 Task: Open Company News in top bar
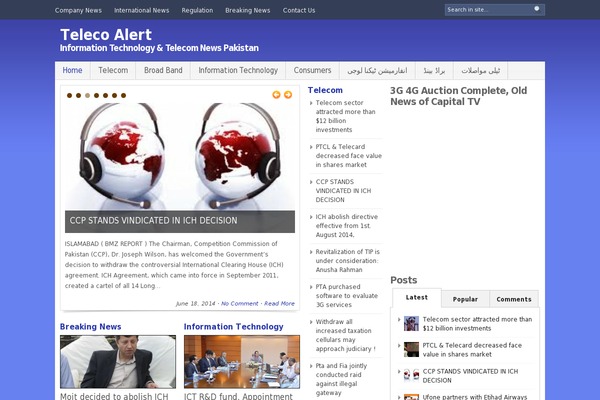pyautogui.click(x=78, y=10)
